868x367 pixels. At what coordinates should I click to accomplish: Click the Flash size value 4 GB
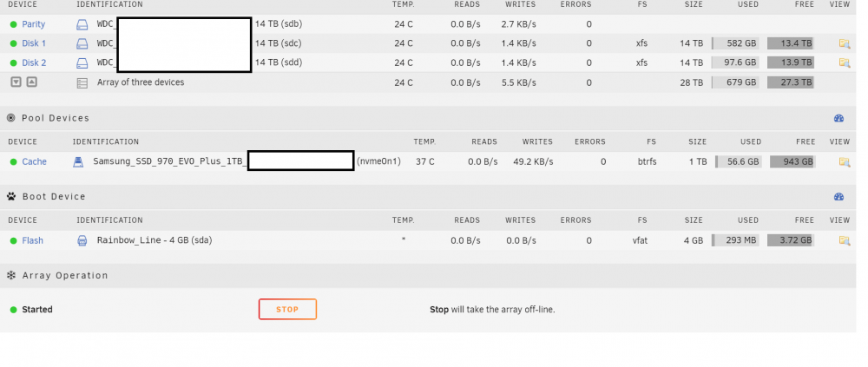(693, 240)
